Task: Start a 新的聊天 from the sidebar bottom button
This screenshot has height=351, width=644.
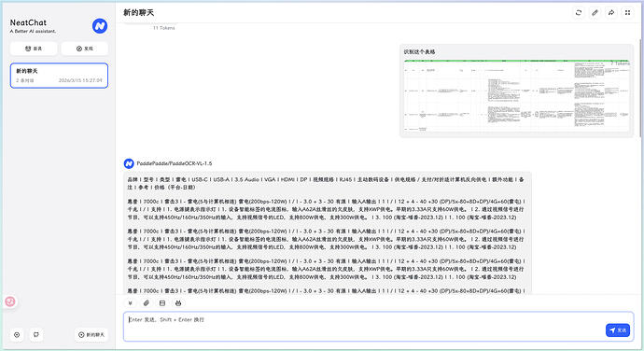Action: tap(91, 334)
